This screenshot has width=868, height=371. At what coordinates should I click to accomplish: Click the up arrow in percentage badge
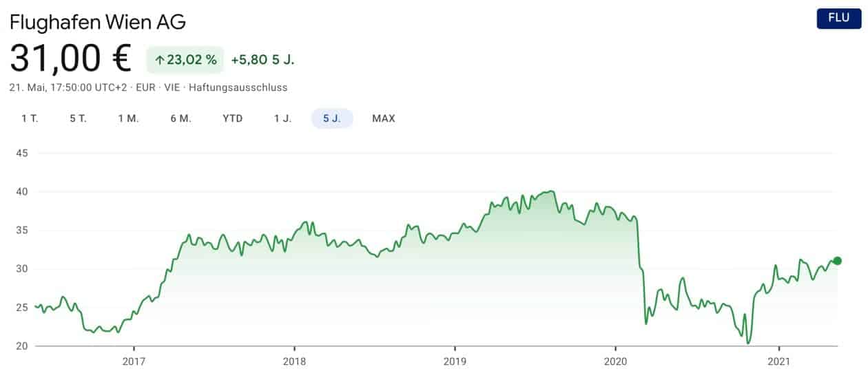tap(159, 61)
